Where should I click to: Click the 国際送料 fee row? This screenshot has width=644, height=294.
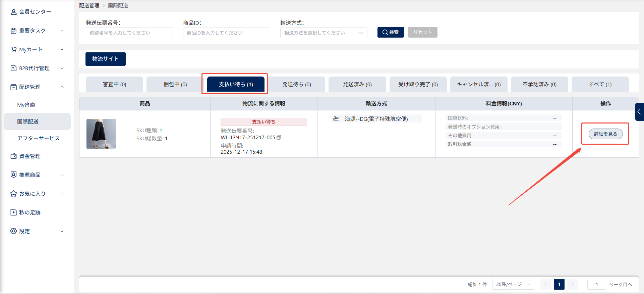click(x=504, y=118)
